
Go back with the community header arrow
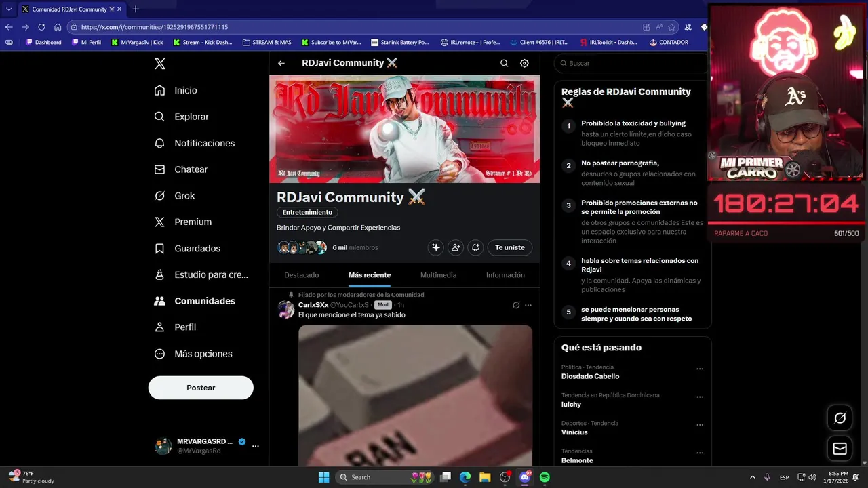(x=281, y=63)
